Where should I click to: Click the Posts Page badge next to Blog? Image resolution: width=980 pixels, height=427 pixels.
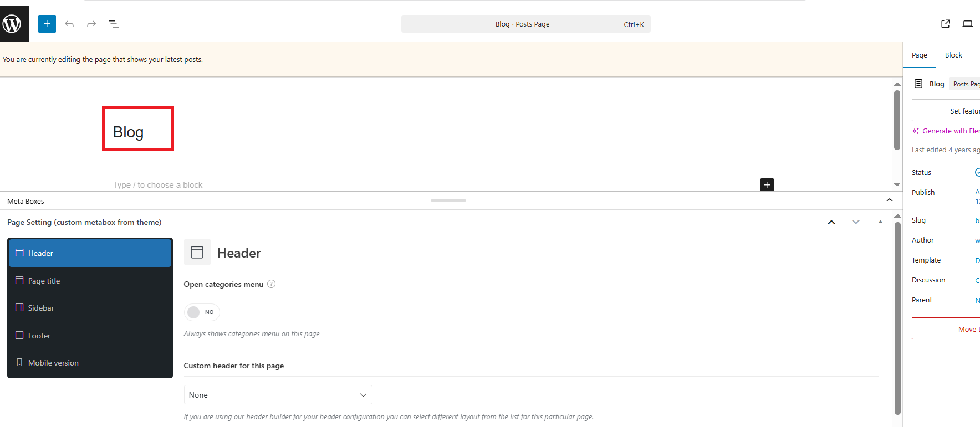(x=965, y=84)
